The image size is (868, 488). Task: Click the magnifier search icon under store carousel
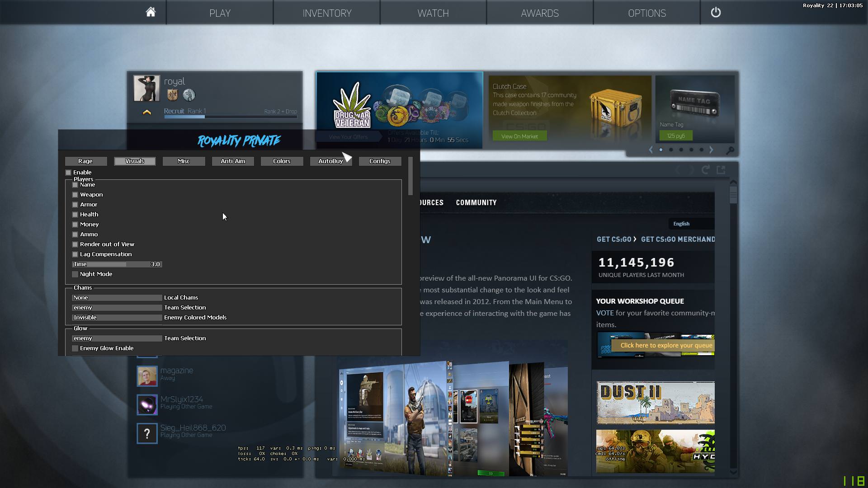730,150
